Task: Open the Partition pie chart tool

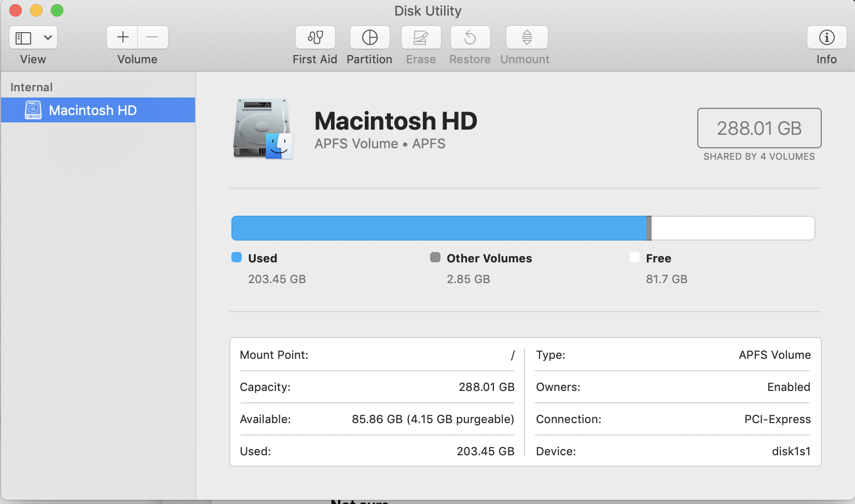Action: (x=370, y=37)
